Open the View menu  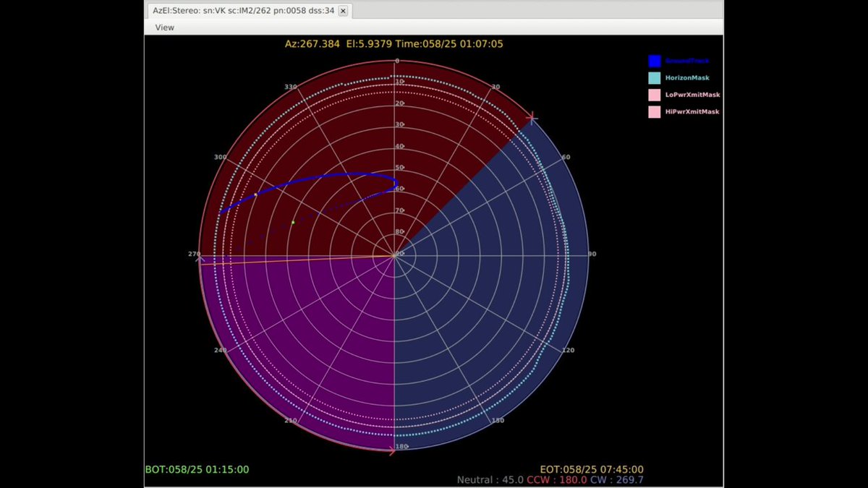[165, 27]
